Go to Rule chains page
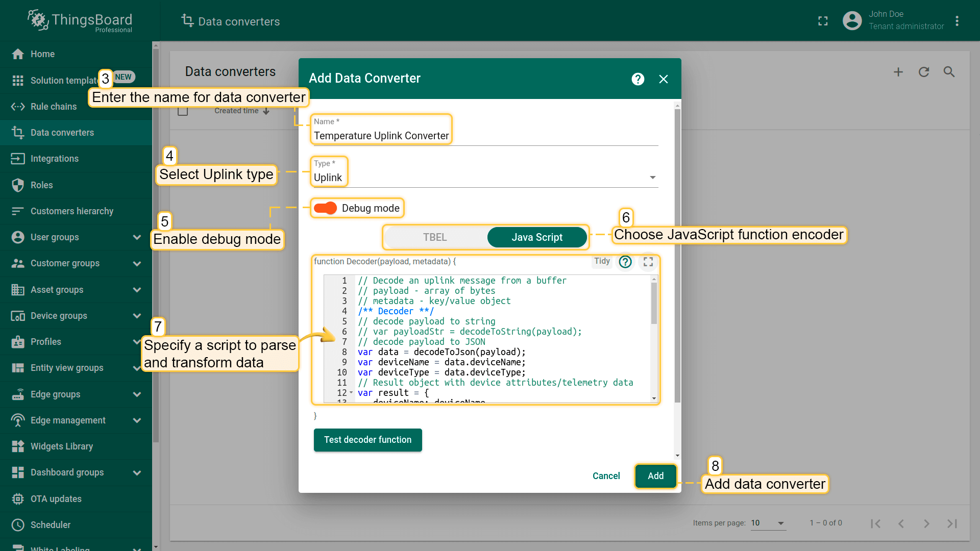 54,107
